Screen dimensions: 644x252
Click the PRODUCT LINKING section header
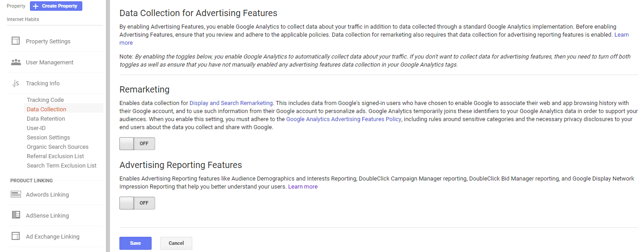pos(31,181)
